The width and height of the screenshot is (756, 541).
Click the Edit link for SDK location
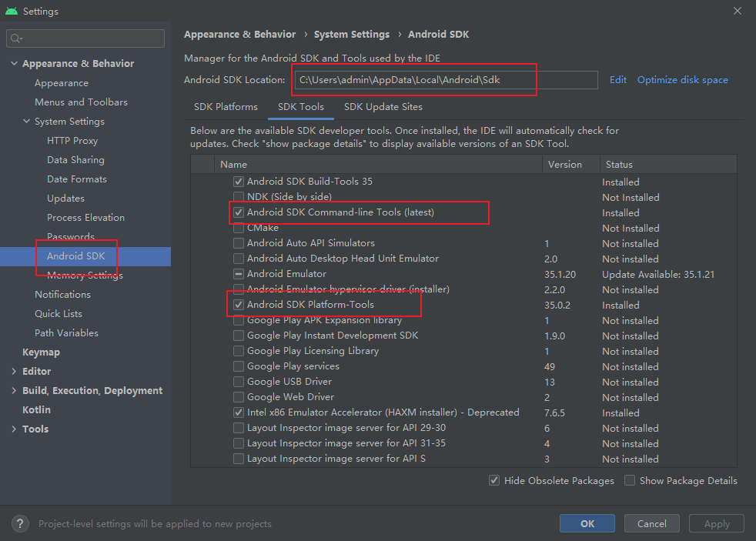tap(617, 80)
